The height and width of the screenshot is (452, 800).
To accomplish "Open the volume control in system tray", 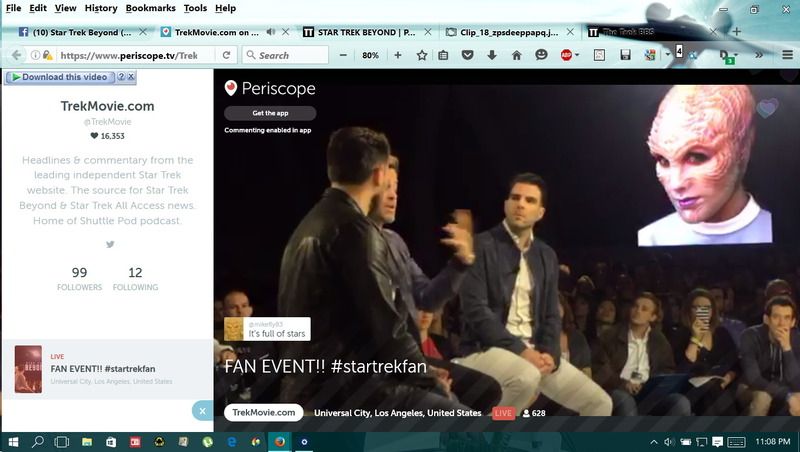I will pos(669,442).
